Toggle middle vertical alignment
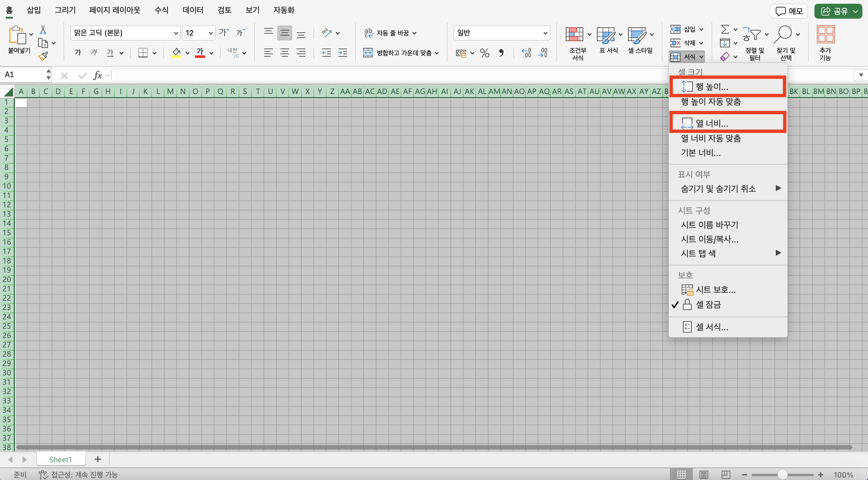This screenshot has height=480, width=868. point(285,33)
